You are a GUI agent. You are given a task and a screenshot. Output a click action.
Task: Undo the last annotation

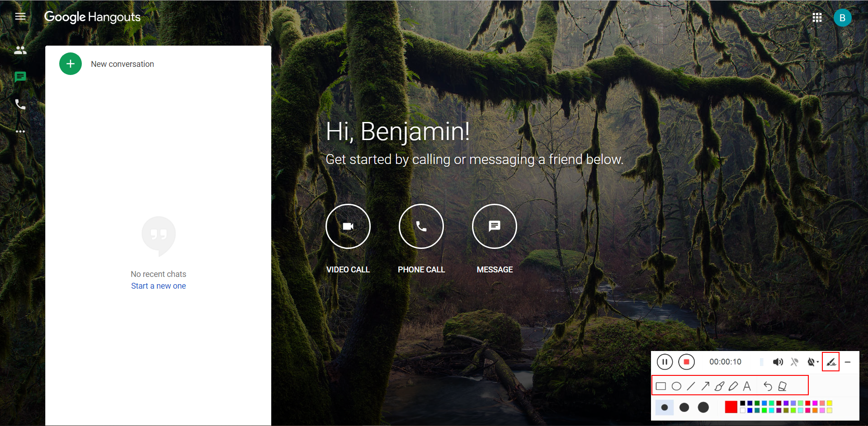point(769,386)
